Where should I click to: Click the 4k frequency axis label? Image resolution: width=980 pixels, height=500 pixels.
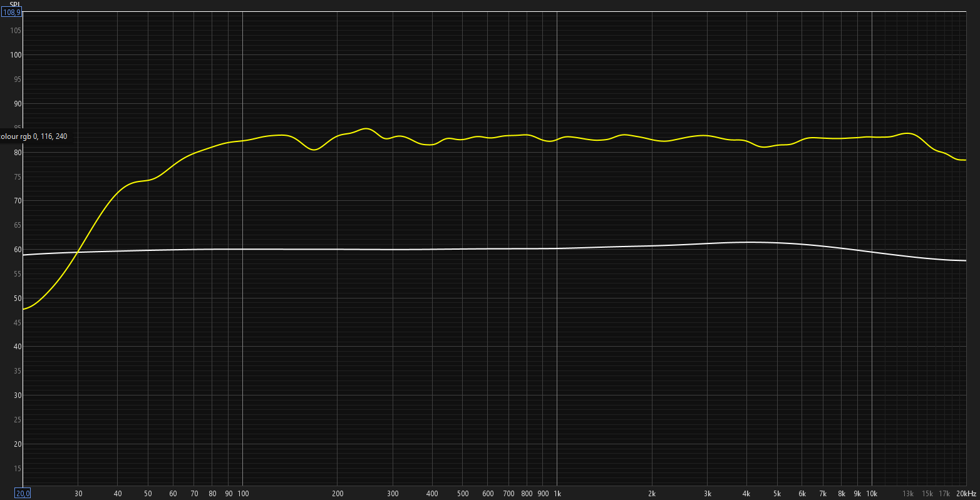pyautogui.click(x=746, y=494)
